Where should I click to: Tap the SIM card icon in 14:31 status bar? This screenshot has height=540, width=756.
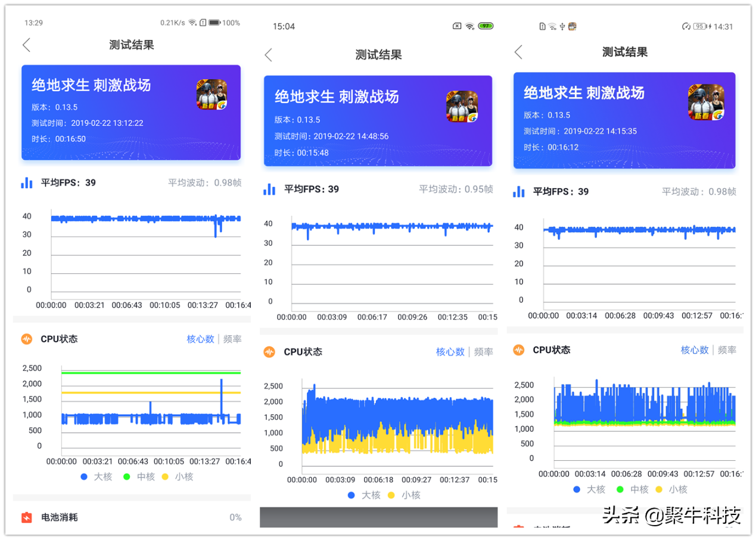coord(542,26)
